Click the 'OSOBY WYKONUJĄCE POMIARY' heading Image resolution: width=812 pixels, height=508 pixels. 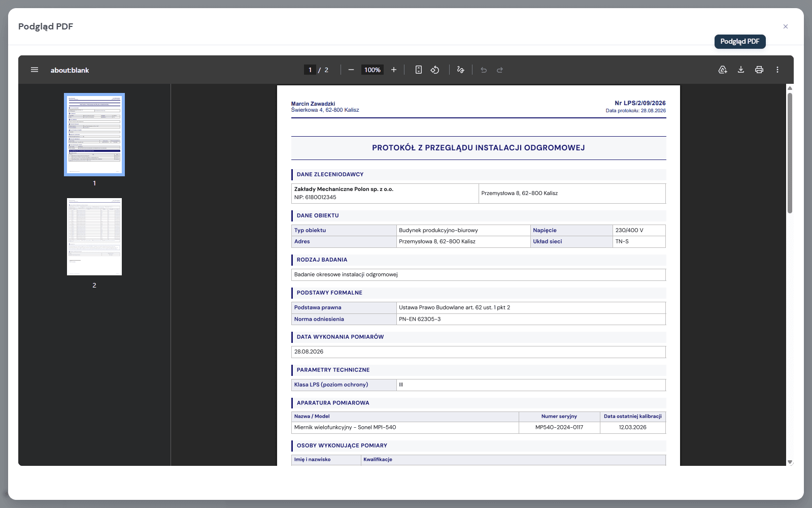tap(342, 446)
